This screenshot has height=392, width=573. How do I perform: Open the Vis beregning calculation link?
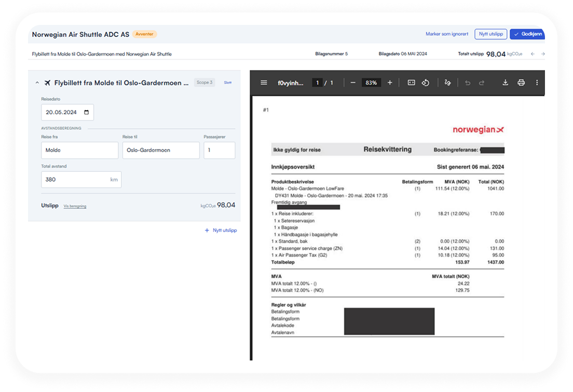(75, 206)
